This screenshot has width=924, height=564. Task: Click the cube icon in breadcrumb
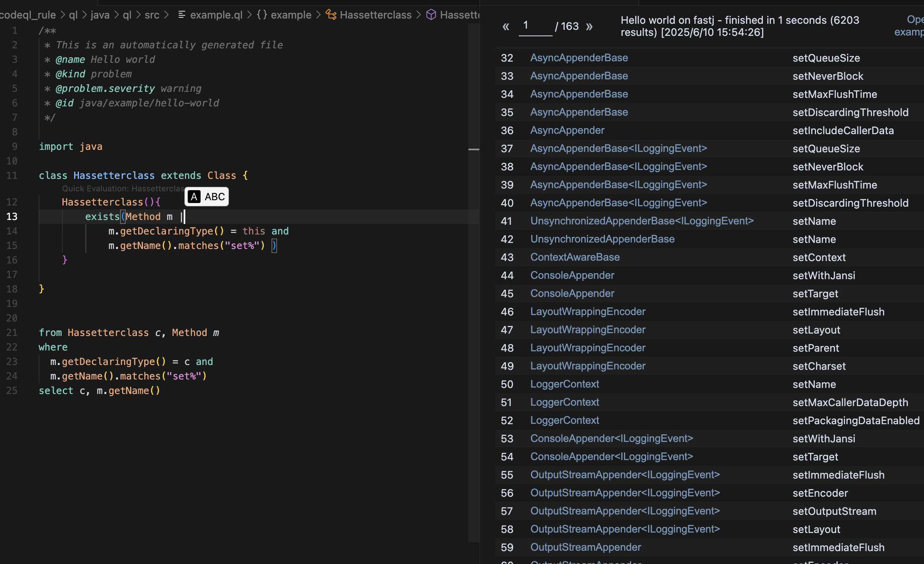coord(431,15)
